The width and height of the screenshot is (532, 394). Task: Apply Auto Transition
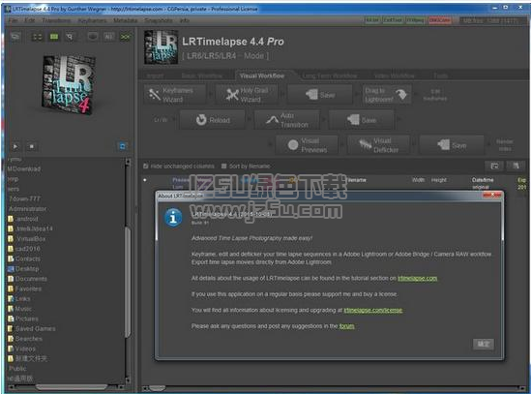pos(287,120)
